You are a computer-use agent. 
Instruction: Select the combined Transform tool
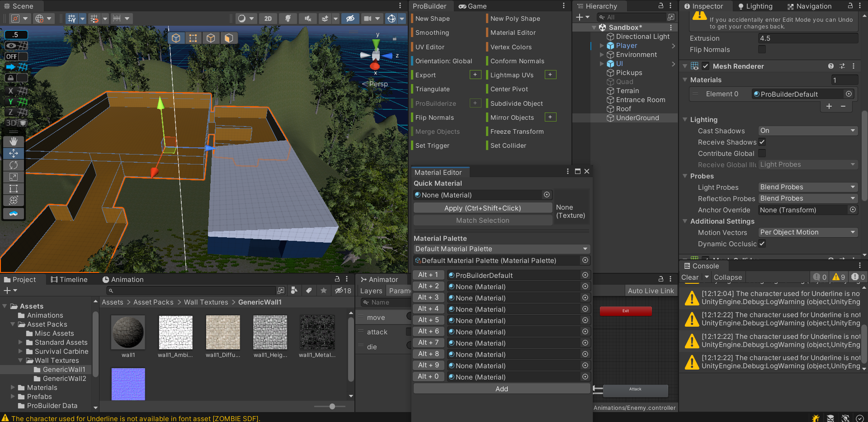pyautogui.click(x=14, y=200)
